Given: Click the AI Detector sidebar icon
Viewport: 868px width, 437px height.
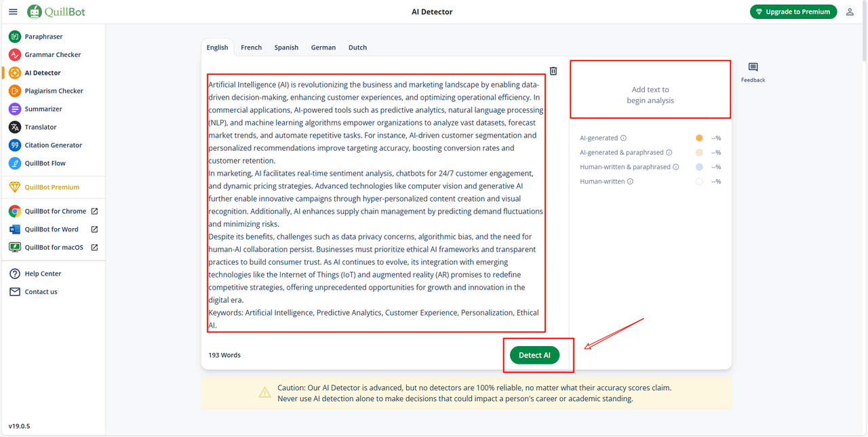Looking at the screenshot, I should (14, 73).
